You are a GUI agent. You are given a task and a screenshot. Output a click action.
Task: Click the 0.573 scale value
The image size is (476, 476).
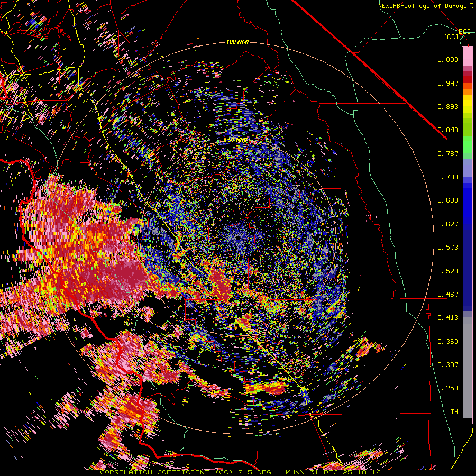click(448, 248)
